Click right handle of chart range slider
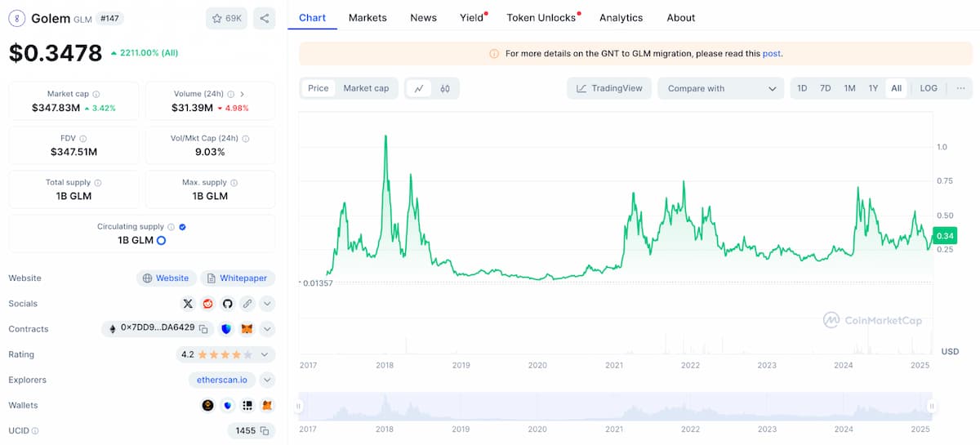The height and width of the screenshot is (445, 980). 931,406
